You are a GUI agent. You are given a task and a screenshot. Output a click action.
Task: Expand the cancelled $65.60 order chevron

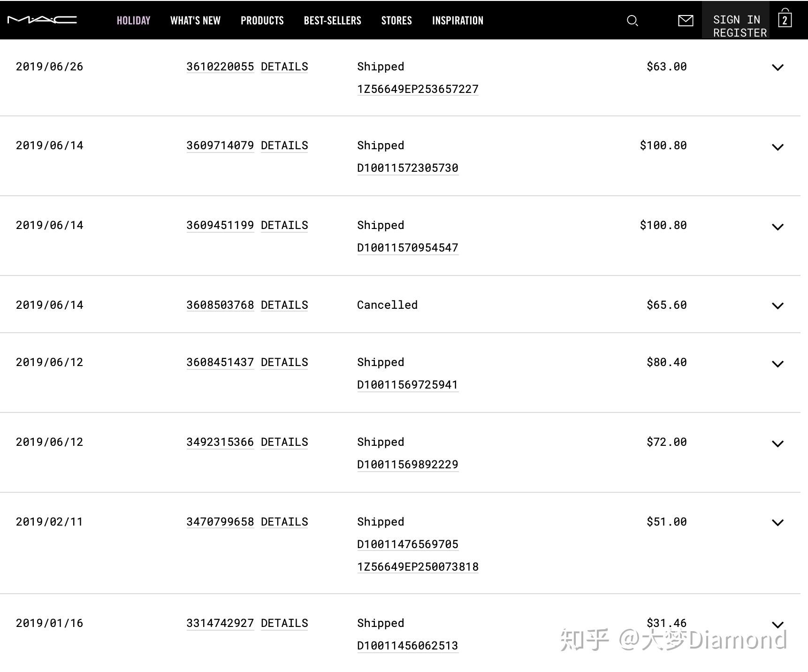pos(778,306)
